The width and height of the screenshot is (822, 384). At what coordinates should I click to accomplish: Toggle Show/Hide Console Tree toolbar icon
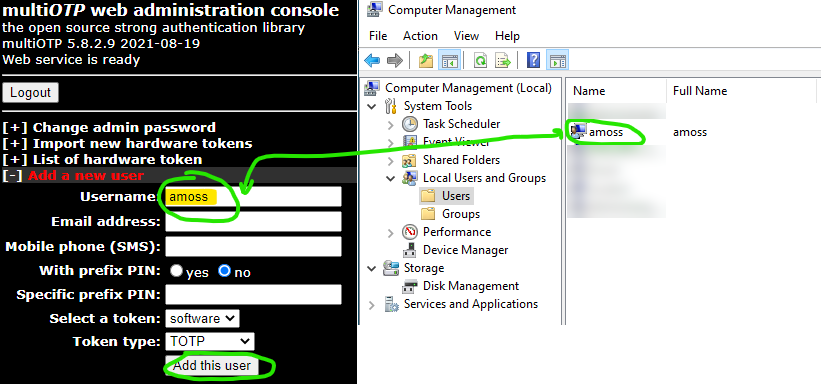449,61
